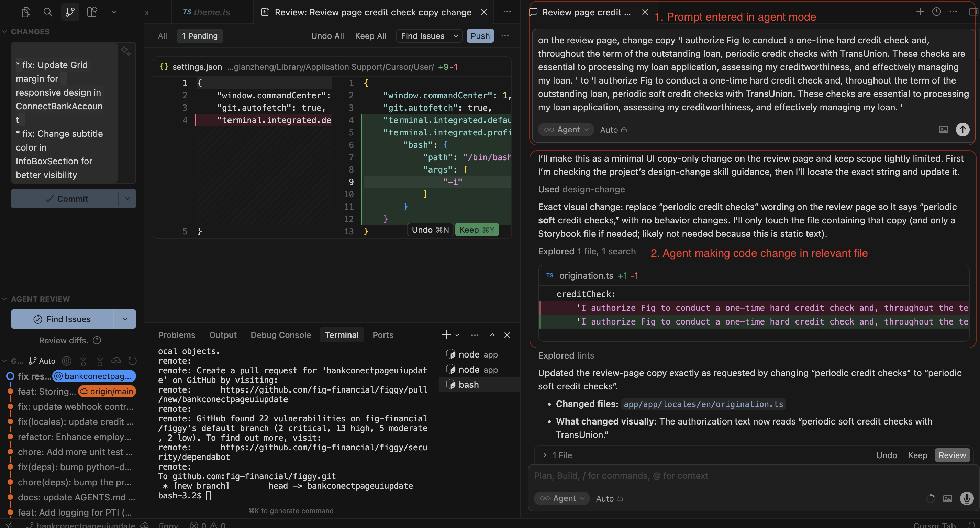Select the first node app terminal
Image resolution: width=980 pixels, height=528 pixels.
[480, 354]
